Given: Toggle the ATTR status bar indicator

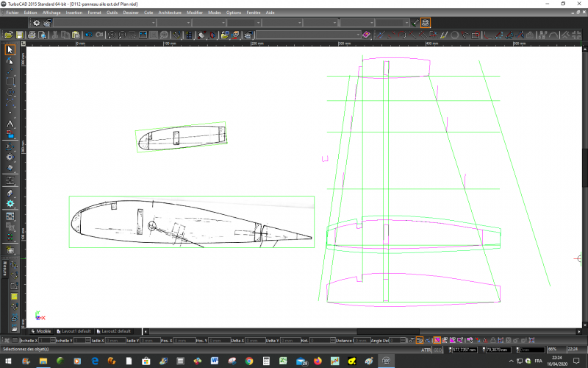Looking at the screenshot, I should 426,349.
